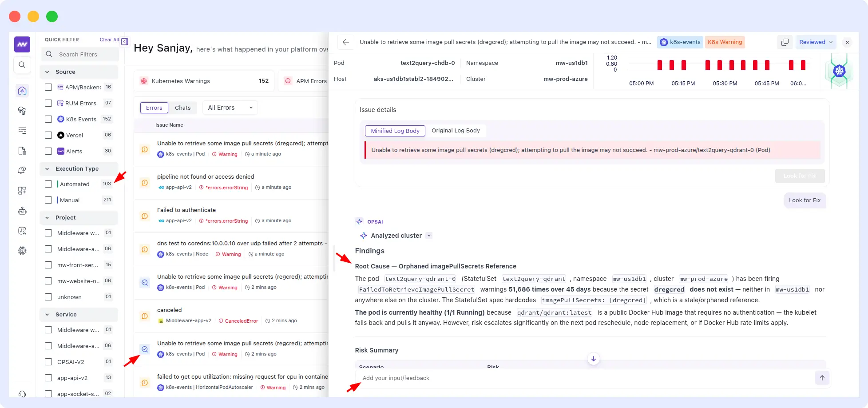Collapse the Execution Type filter section
The height and width of the screenshot is (408, 868).
click(x=48, y=169)
